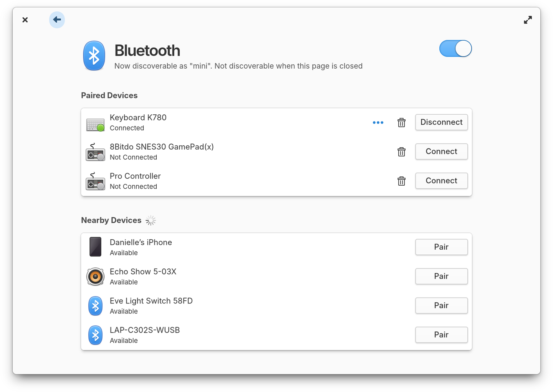Click the Connected status under Keyboard K780
Screen dimensions: 553x392
coord(127,128)
